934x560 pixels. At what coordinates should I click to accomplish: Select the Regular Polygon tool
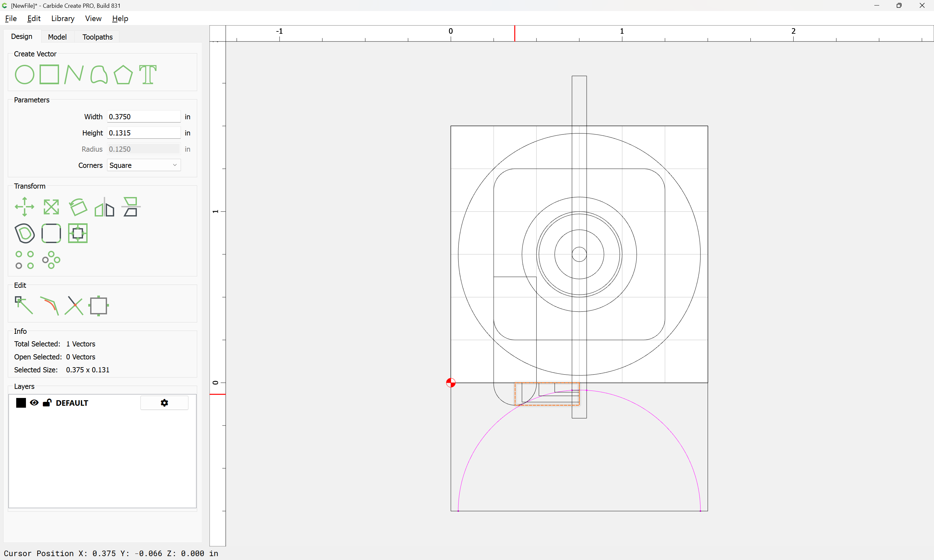123,74
